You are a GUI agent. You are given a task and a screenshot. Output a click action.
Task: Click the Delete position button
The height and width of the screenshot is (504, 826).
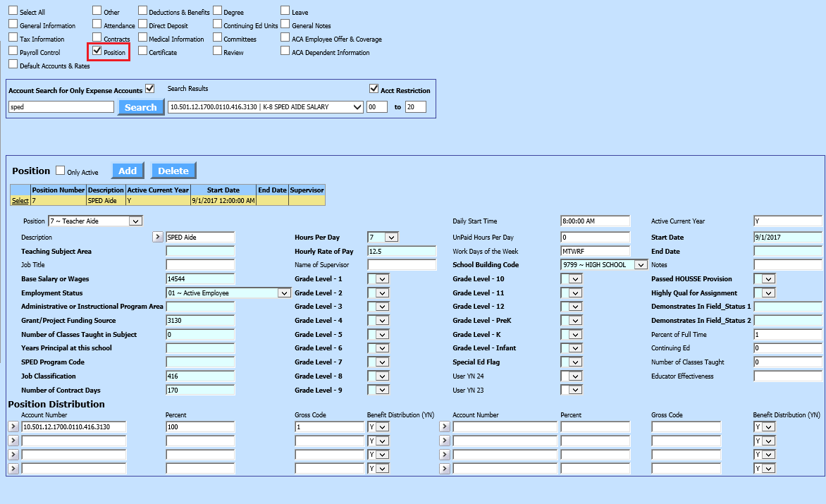pos(173,171)
